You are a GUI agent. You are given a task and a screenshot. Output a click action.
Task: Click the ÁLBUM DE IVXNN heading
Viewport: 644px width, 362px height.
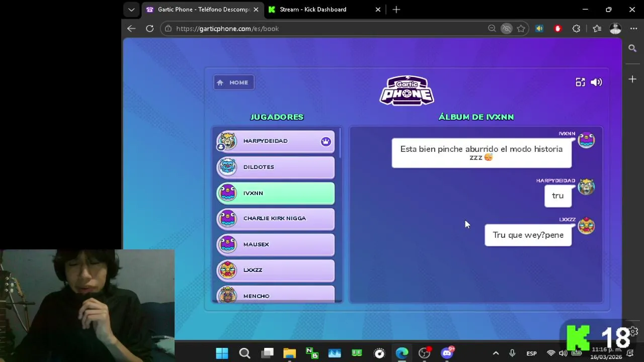coord(476,117)
